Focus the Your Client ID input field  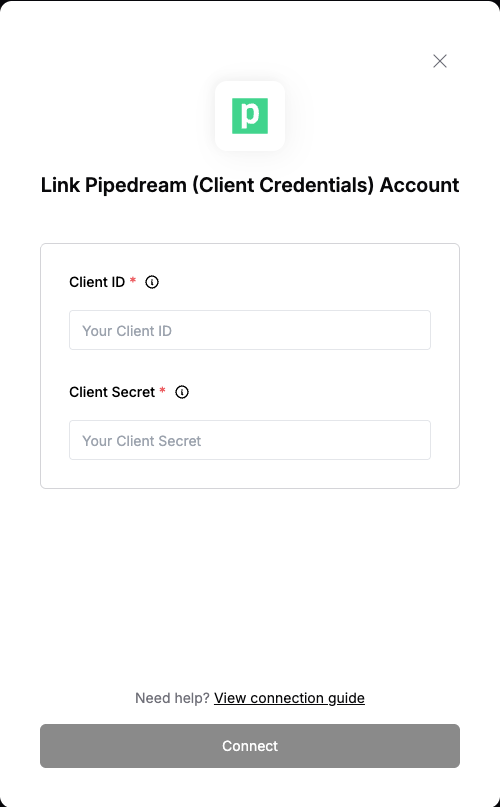pyautogui.click(x=250, y=330)
